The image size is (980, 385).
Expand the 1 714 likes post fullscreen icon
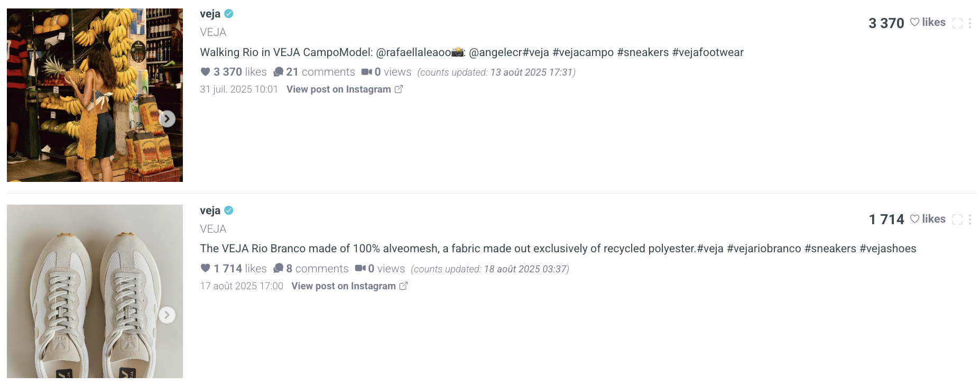click(957, 219)
